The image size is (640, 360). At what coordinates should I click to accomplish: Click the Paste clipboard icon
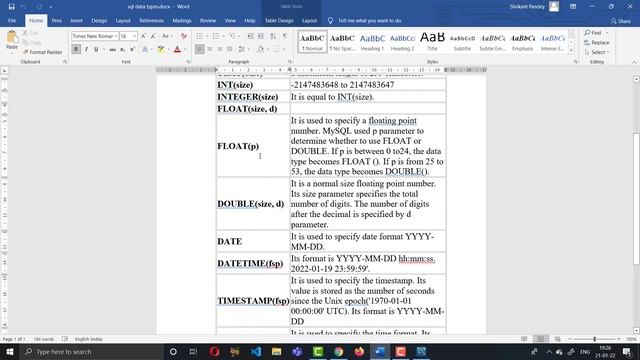[12, 37]
